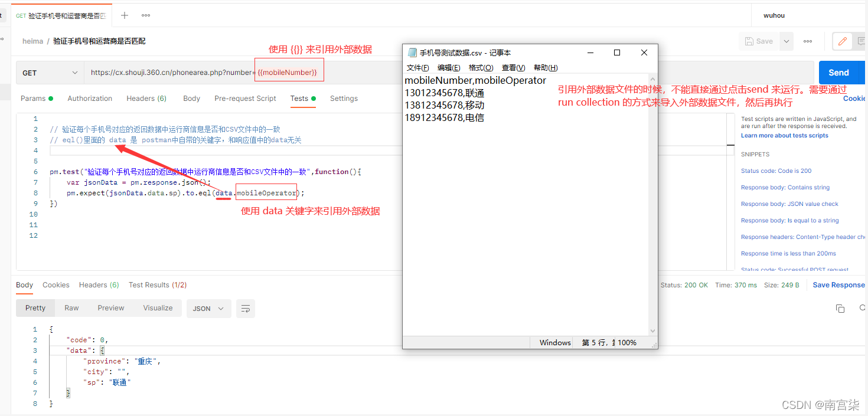Select the Tests tab
This screenshot has width=868, height=416.
tap(303, 99)
